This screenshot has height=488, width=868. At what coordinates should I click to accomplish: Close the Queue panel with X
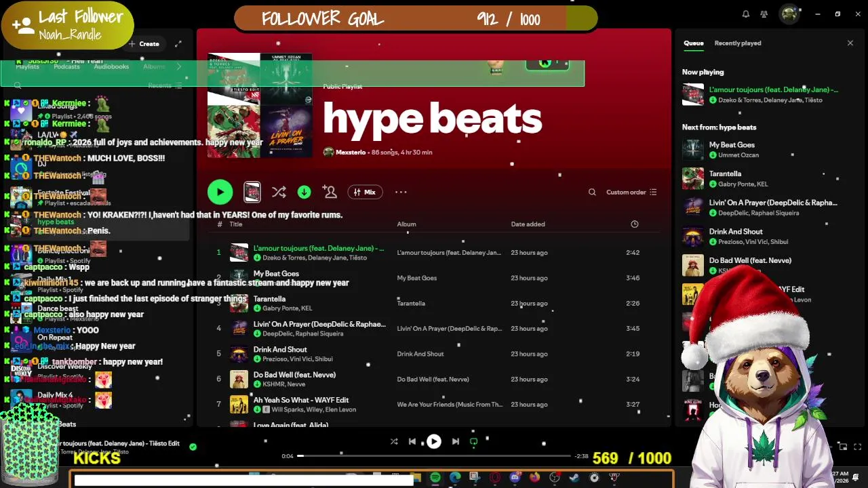850,43
